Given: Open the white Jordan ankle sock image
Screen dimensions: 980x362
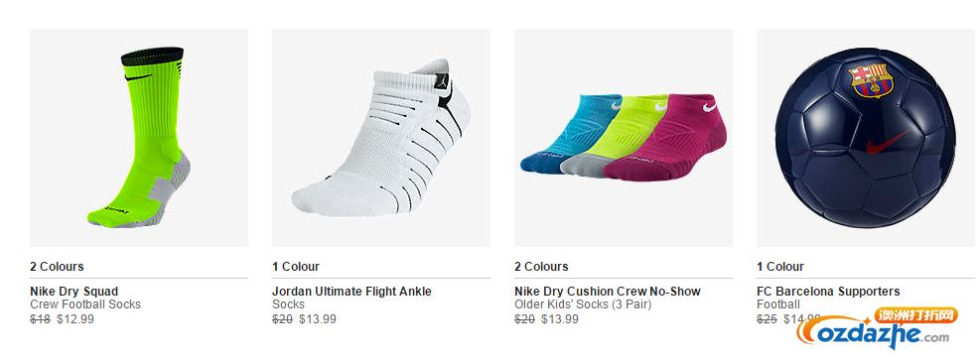Looking at the screenshot, I should click(380, 137).
